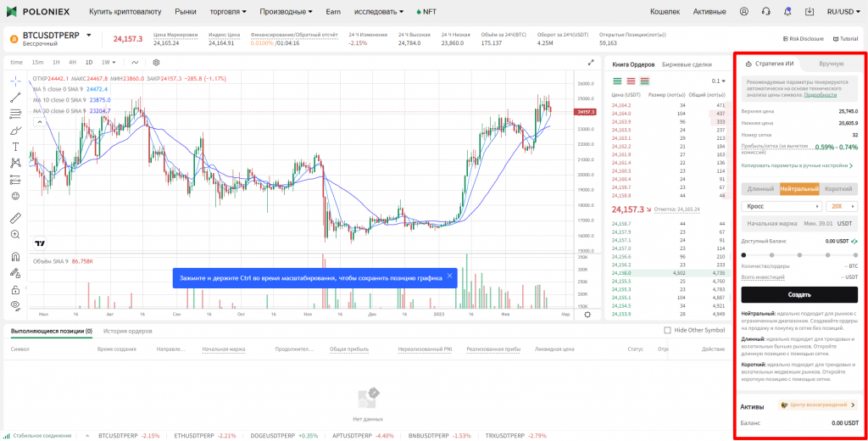Open the Кросс margin mode dropdown
868x441 pixels.
[x=781, y=206]
